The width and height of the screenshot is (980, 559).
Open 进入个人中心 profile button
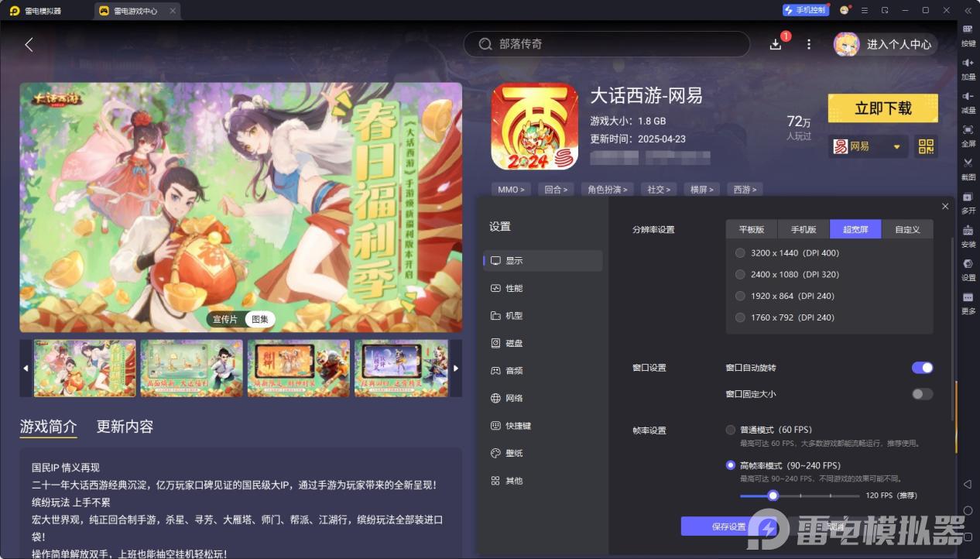click(x=886, y=44)
